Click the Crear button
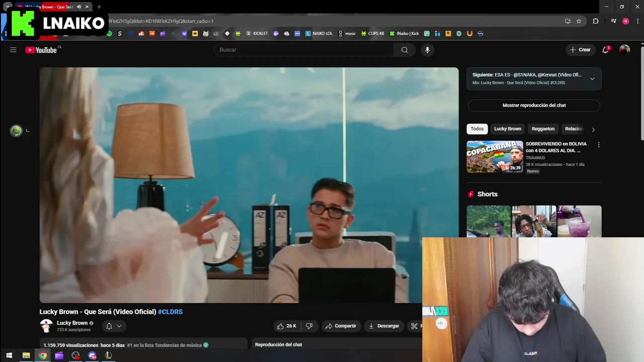Screen dimensions: 644x362 (x=580, y=50)
